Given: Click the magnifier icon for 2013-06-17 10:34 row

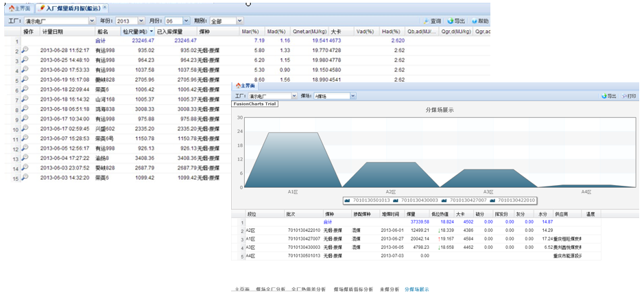Looking at the screenshot, I should click(25, 119).
